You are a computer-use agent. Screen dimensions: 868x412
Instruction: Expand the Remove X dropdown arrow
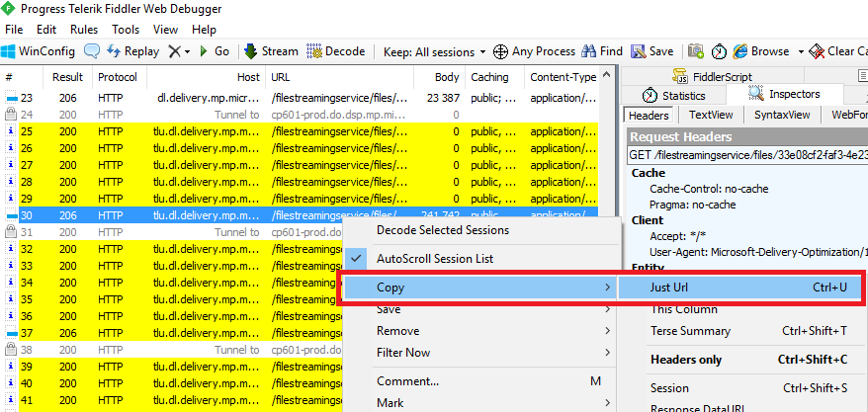tap(187, 51)
